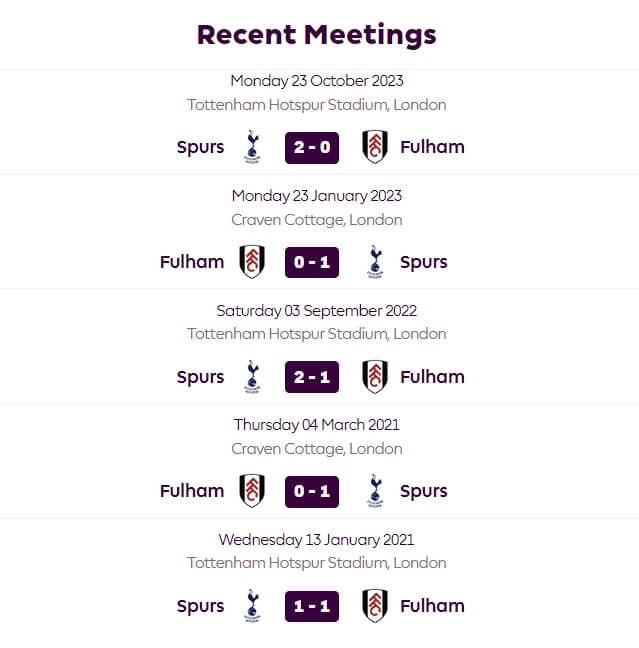This screenshot has width=639, height=648.
Task: Click Fulham crest in 13 January 2021 match
Action: click(x=375, y=606)
